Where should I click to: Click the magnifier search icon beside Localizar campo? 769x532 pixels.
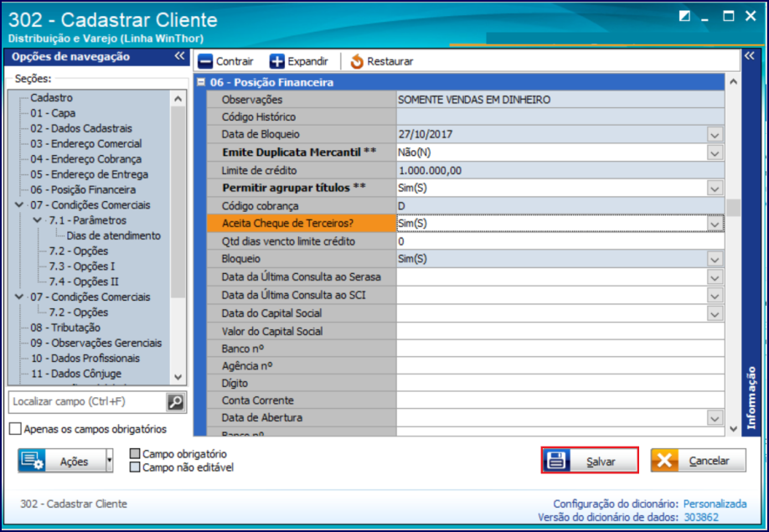(175, 402)
